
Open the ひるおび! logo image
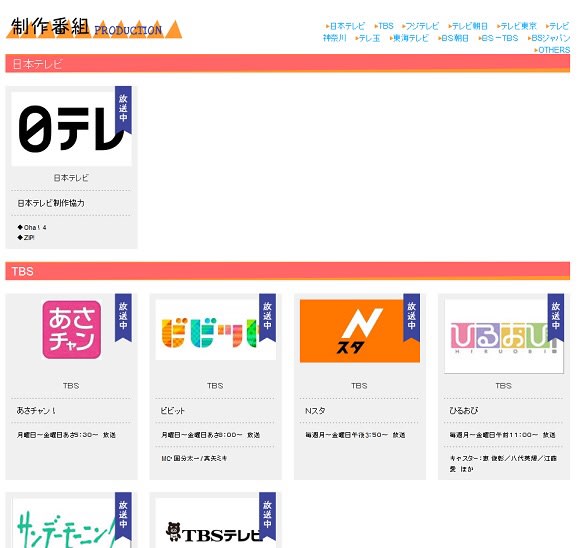tap(504, 336)
